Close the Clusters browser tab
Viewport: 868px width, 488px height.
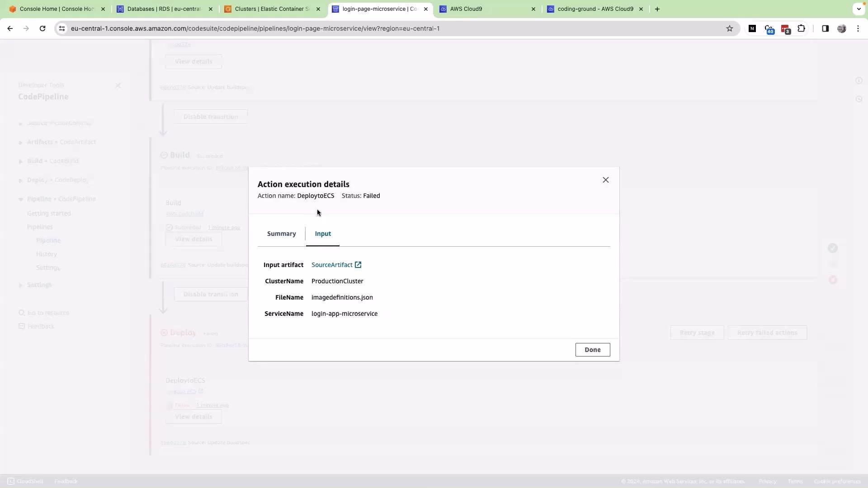pos(318,9)
